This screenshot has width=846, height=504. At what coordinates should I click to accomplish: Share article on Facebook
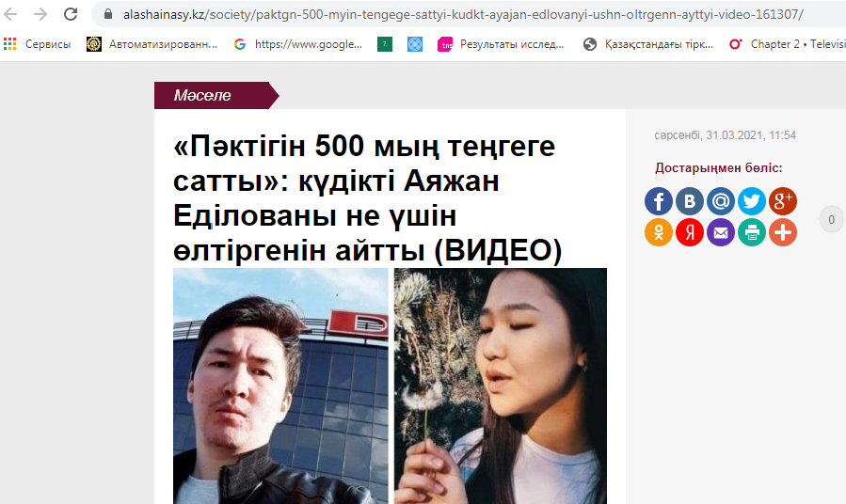point(658,201)
